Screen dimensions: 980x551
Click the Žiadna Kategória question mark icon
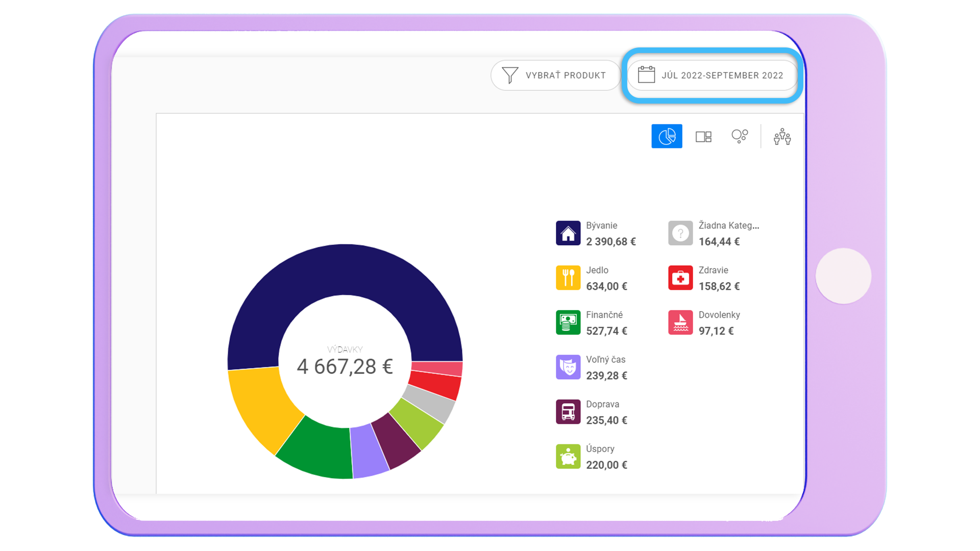(x=680, y=233)
